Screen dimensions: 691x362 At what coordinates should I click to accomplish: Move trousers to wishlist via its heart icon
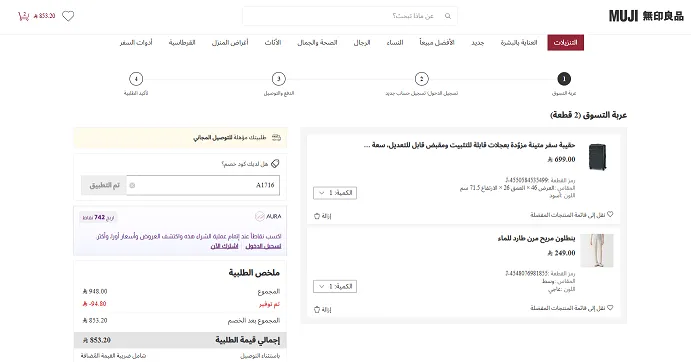click(x=610, y=308)
